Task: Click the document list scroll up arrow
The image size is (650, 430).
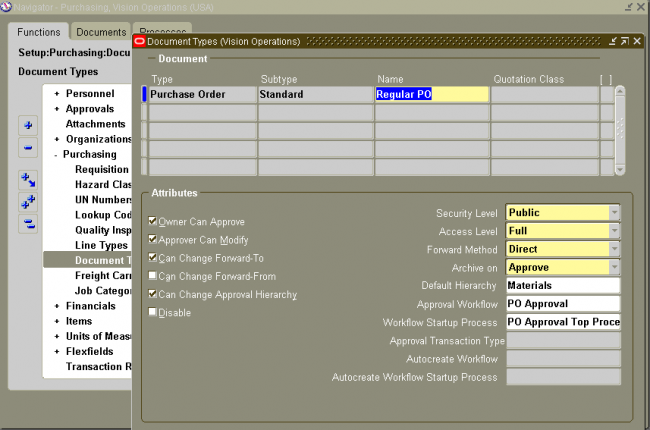Action: point(620,91)
